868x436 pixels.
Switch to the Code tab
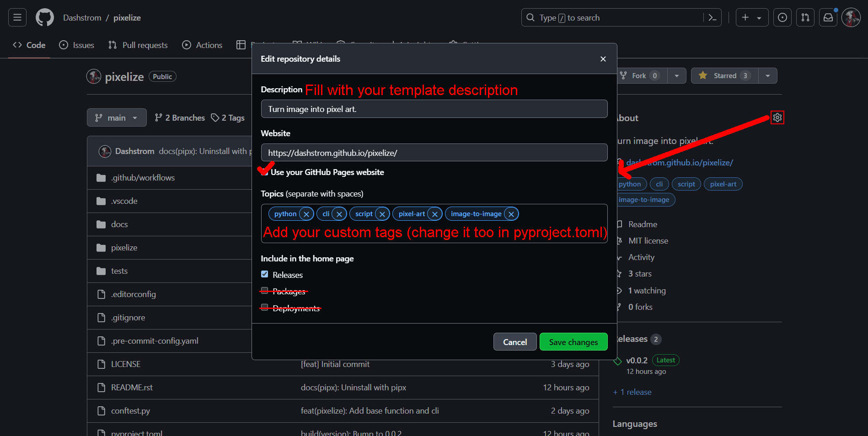click(x=29, y=45)
